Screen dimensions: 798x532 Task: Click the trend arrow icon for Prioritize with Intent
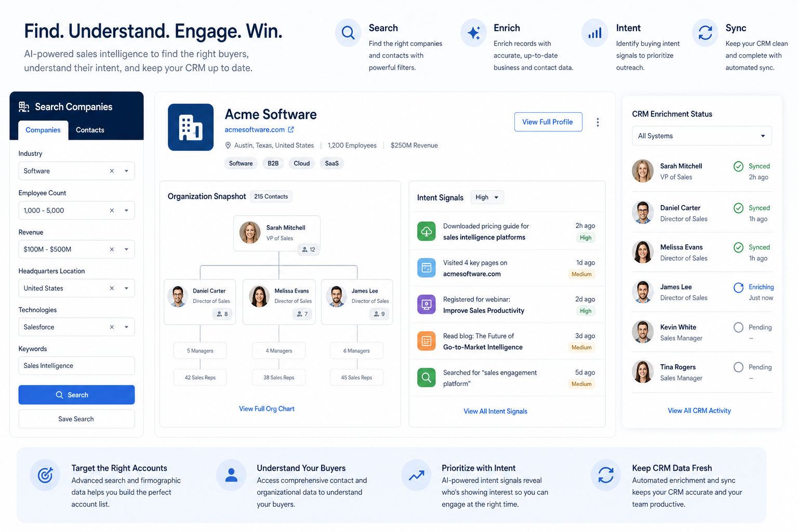click(417, 475)
